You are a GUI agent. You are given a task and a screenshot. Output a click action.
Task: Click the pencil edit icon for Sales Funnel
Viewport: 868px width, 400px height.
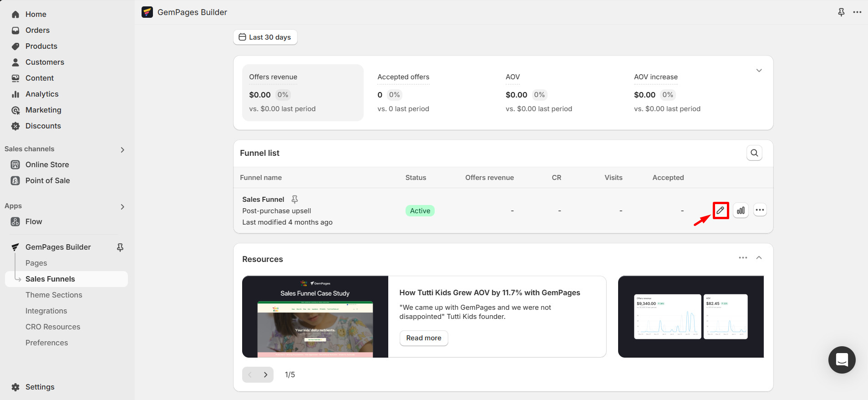pos(721,210)
